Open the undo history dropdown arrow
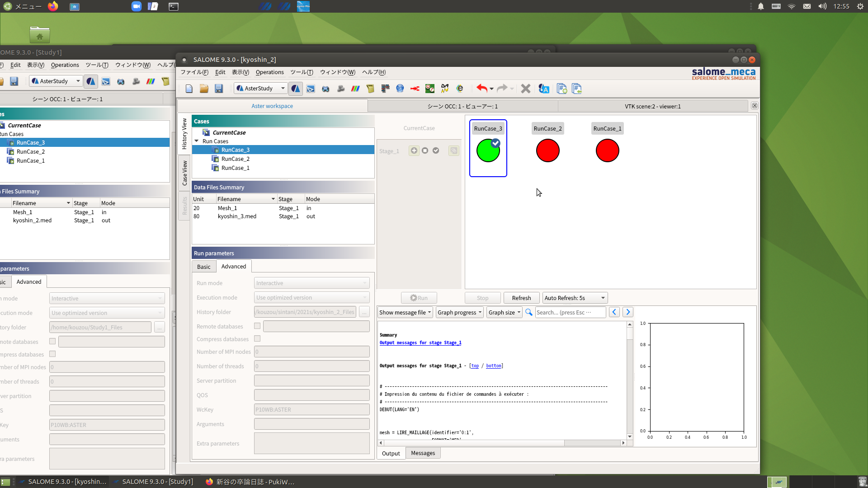This screenshot has width=868, height=488. (x=491, y=89)
